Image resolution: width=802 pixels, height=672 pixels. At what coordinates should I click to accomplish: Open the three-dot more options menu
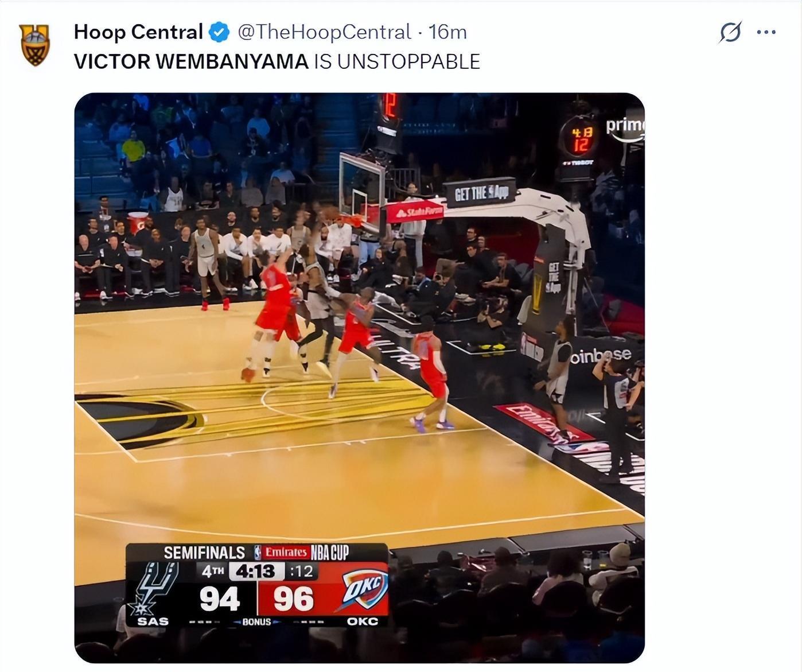(x=766, y=32)
